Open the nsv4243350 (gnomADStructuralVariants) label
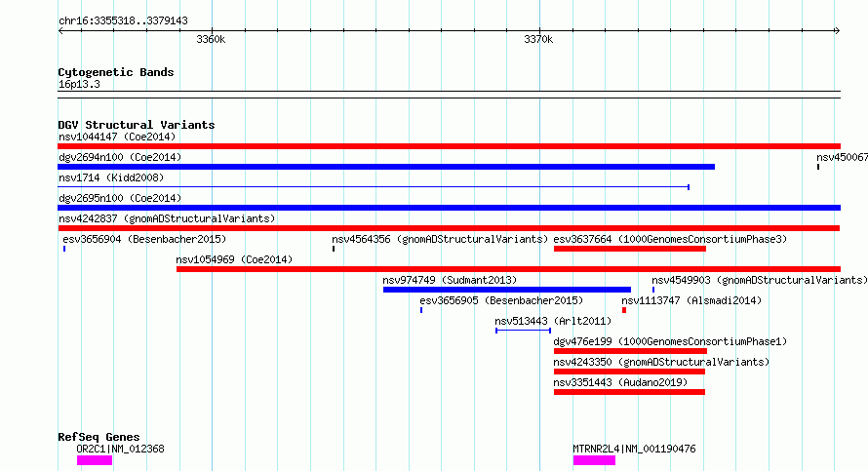 coord(661,362)
